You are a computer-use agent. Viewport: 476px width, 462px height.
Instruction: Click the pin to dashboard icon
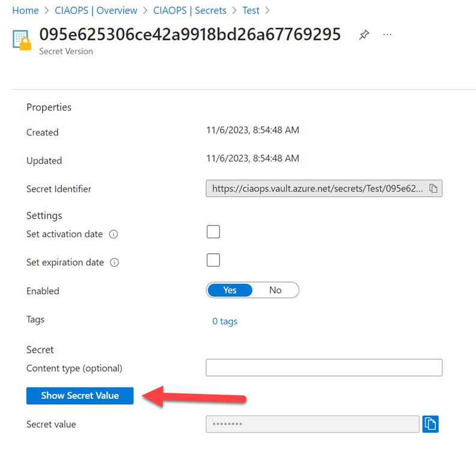364,35
